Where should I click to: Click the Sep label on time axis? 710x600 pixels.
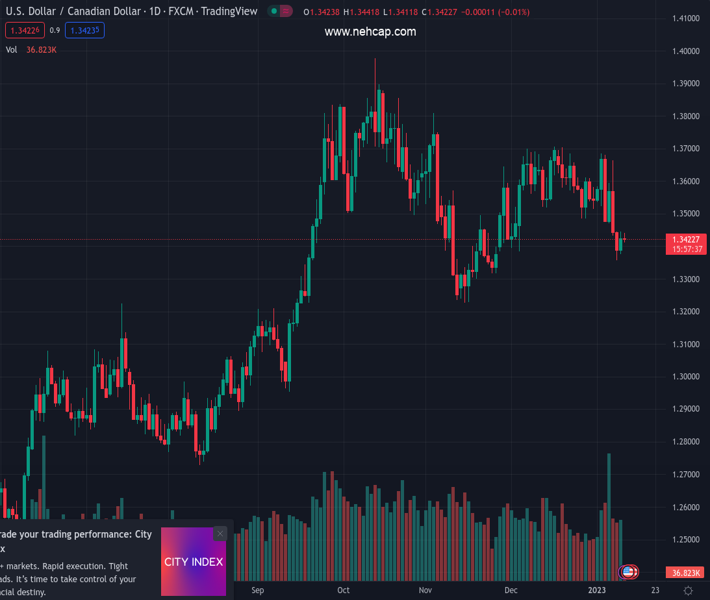point(258,590)
